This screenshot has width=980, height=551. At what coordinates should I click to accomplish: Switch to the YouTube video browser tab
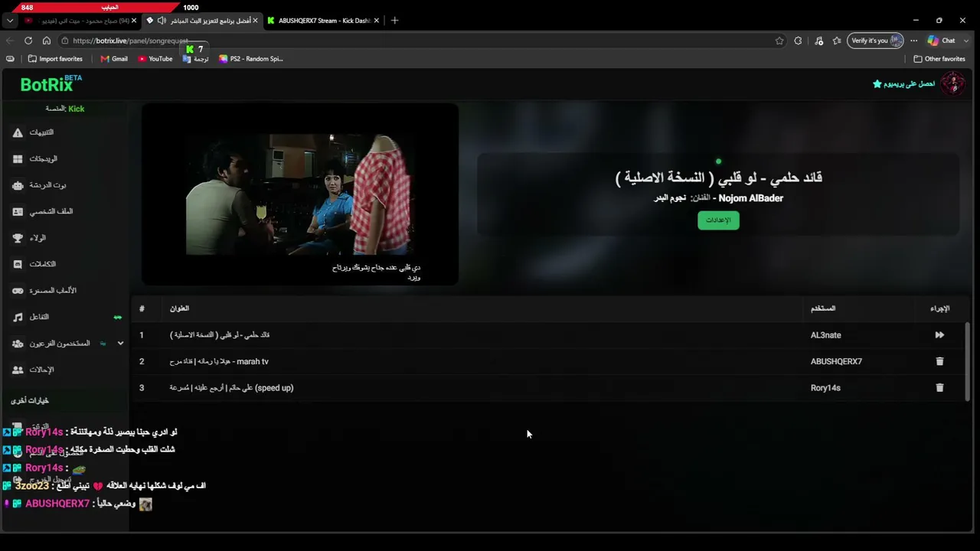pyautogui.click(x=79, y=21)
